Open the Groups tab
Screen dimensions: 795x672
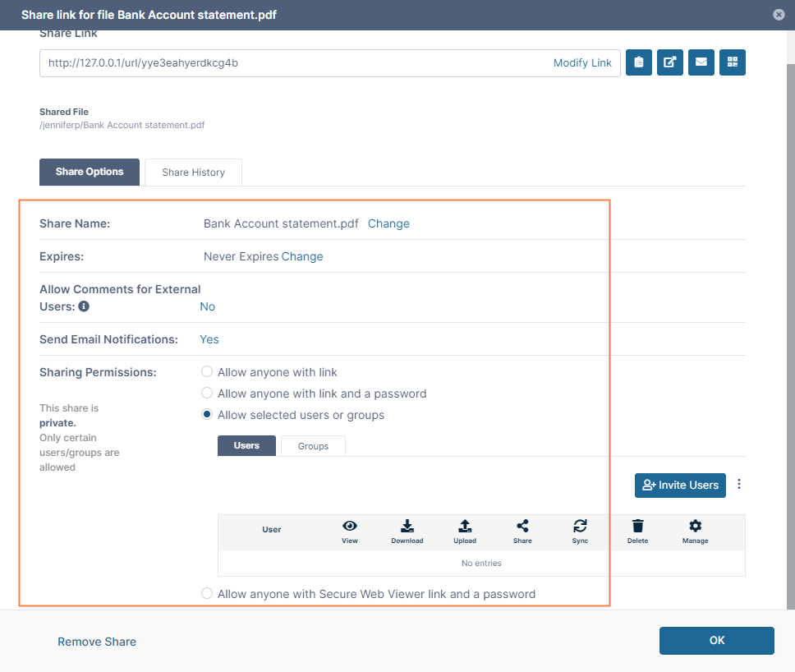click(313, 446)
